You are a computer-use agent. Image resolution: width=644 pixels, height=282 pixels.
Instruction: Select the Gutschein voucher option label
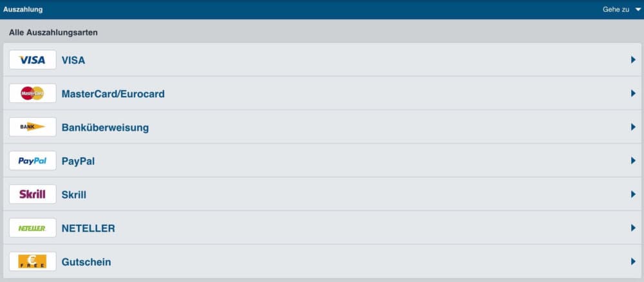point(86,262)
